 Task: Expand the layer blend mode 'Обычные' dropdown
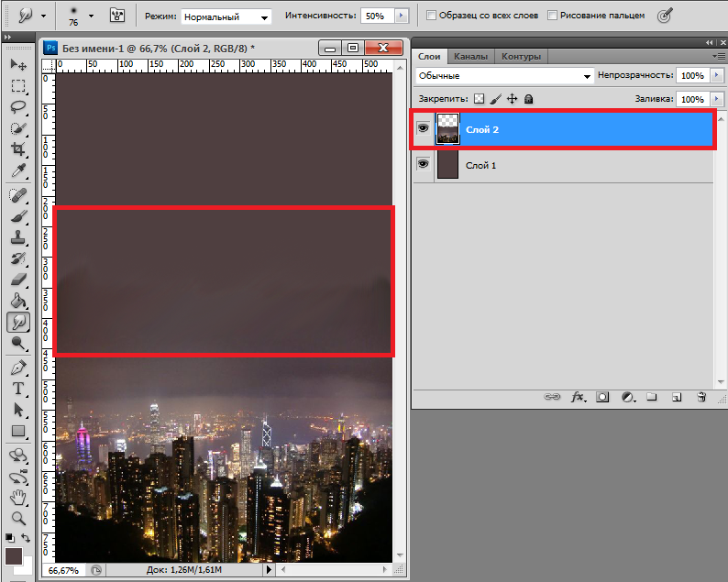coord(504,75)
